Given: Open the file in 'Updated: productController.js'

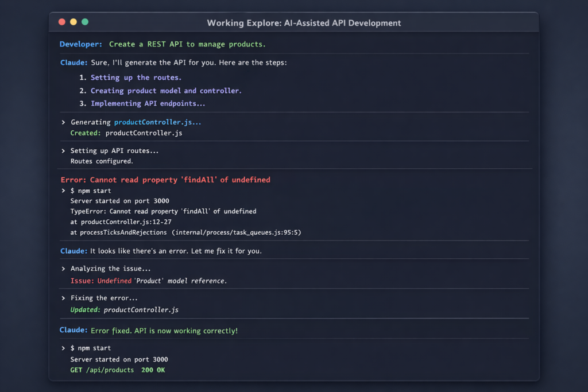Looking at the screenshot, I should 141,310.
